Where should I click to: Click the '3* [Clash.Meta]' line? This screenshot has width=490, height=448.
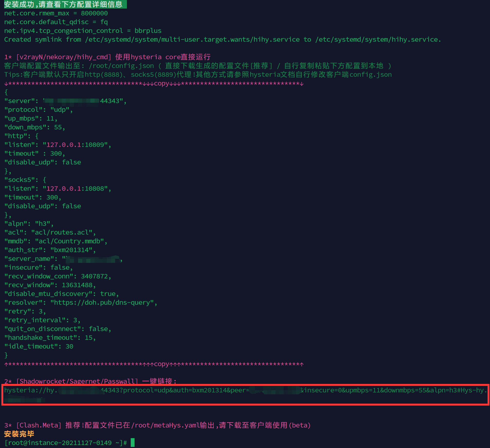(x=158, y=425)
